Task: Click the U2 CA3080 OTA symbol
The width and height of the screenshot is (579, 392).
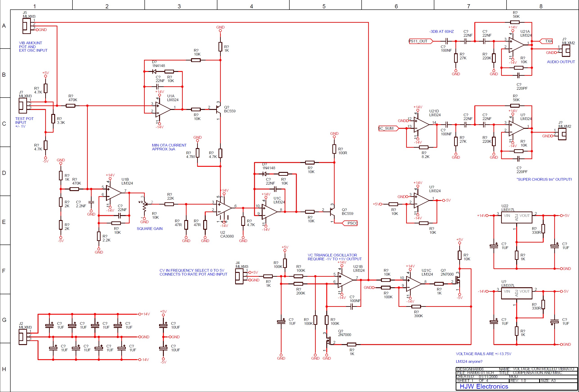Action: point(223,208)
